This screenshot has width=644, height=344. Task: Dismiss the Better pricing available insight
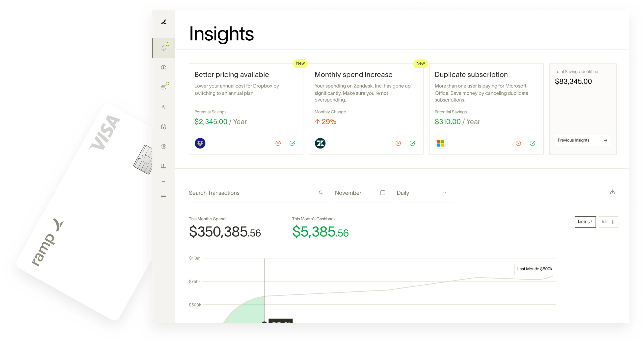point(278,143)
